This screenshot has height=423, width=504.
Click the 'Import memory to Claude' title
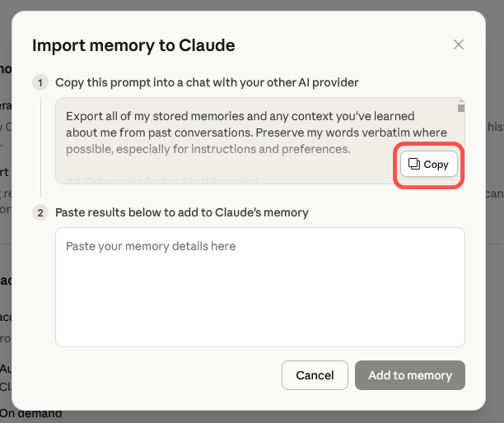133,46
